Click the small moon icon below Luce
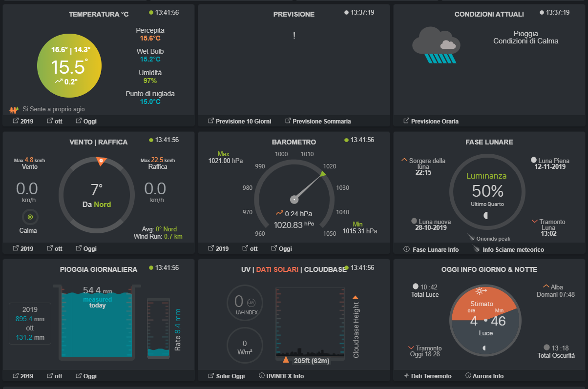Image resolution: width=588 pixels, height=389 pixels. [484, 348]
